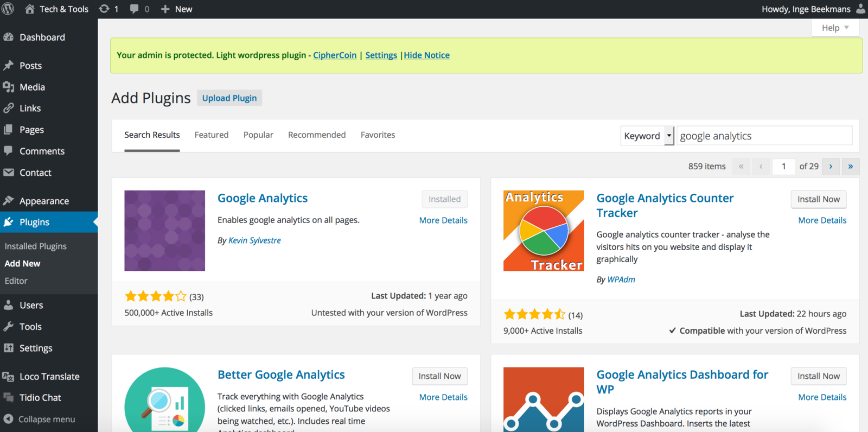Click the WordPress logo icon

click(x=8, y=9)
